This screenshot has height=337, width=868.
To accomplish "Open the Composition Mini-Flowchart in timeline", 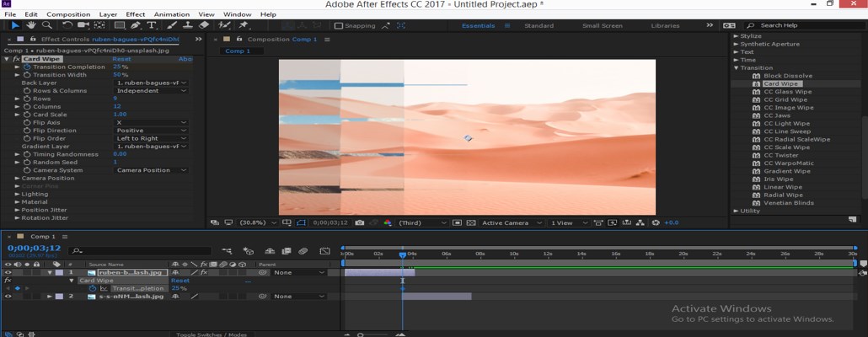I will tap(227, 251).
